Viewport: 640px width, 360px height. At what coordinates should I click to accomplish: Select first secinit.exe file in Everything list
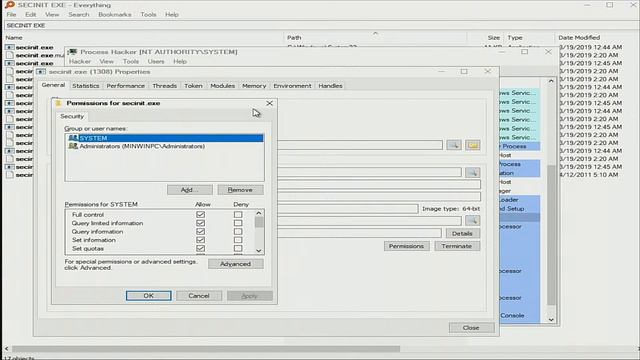(x=34, y=47)
